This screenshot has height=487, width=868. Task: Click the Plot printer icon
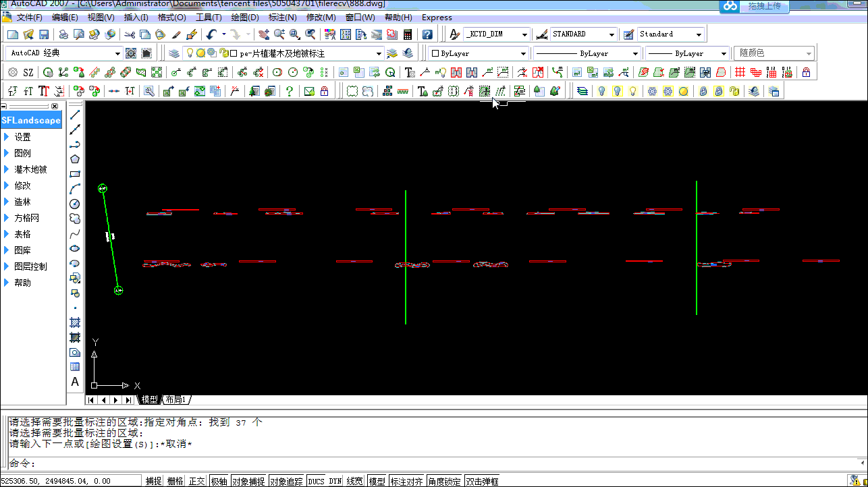click(63, 34)
